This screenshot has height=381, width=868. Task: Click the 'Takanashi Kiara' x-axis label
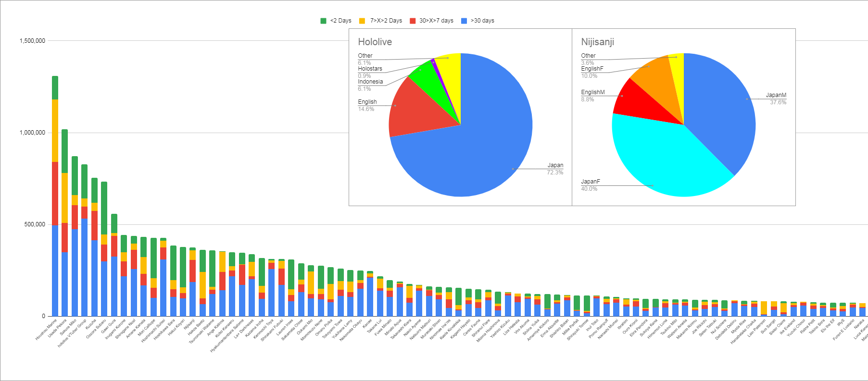click(x=401, y=329)
